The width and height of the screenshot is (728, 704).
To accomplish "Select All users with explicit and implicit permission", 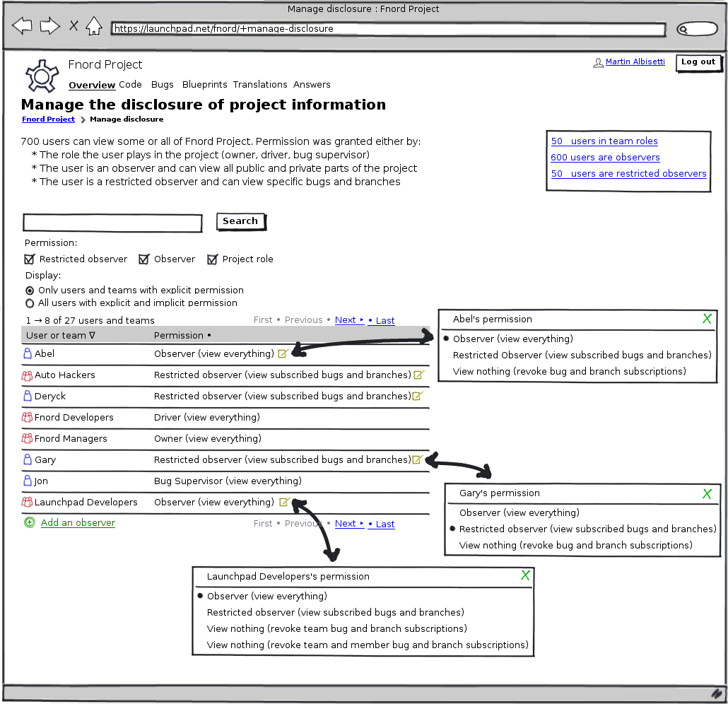I will [30, 303].
